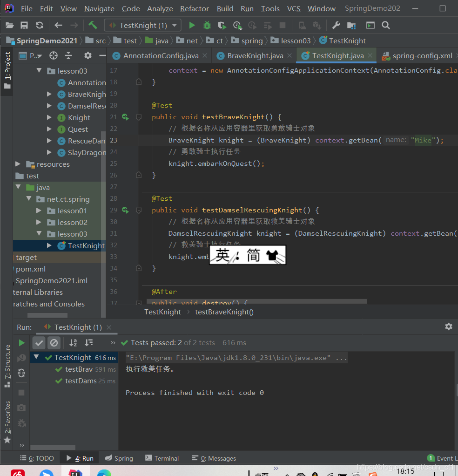Click test results horizontal scrollbar

click(53, 448)
